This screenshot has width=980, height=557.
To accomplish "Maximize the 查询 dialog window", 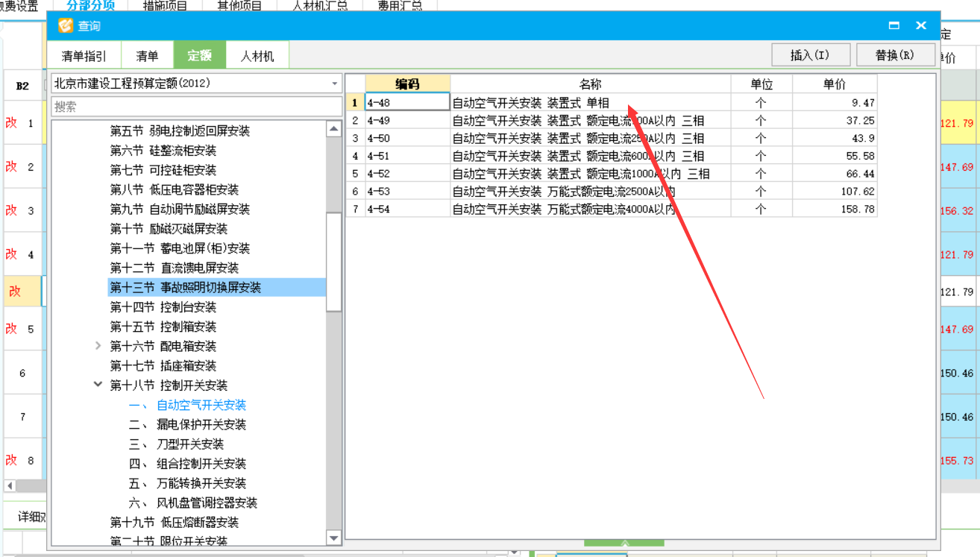I will (894, 25).
